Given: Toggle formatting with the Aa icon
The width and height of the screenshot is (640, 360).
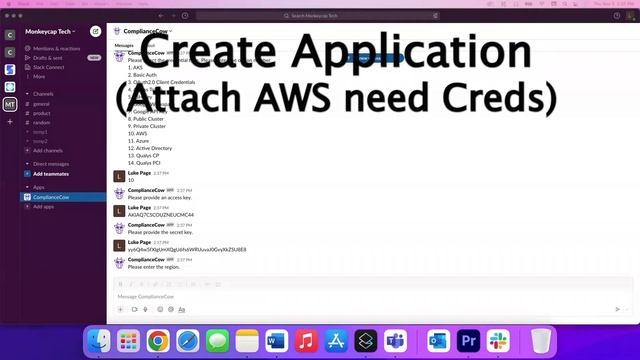Looking at the screenshot, I should (182, 309).
